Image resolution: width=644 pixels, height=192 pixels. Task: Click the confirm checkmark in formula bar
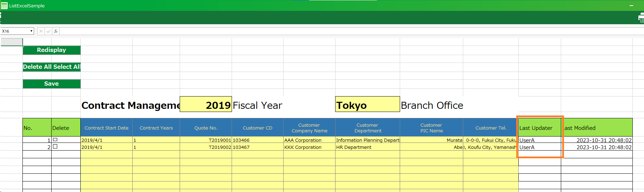48,31
